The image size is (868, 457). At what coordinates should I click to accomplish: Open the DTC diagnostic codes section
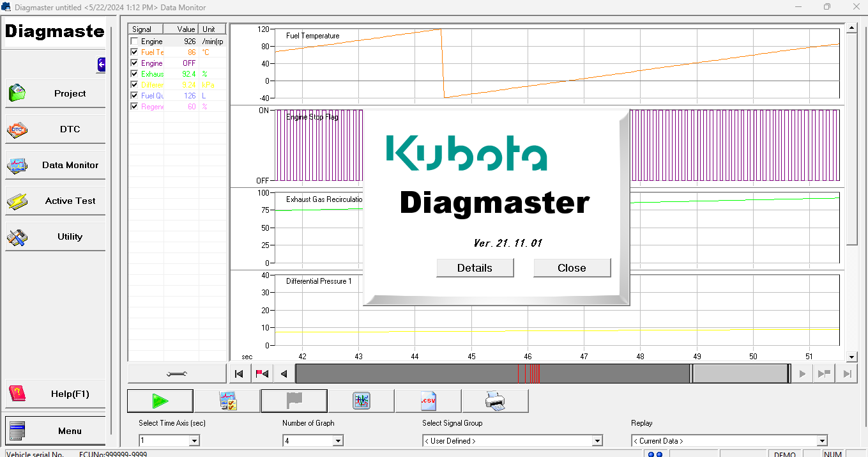pyautogui.click(x=55, y=129)
